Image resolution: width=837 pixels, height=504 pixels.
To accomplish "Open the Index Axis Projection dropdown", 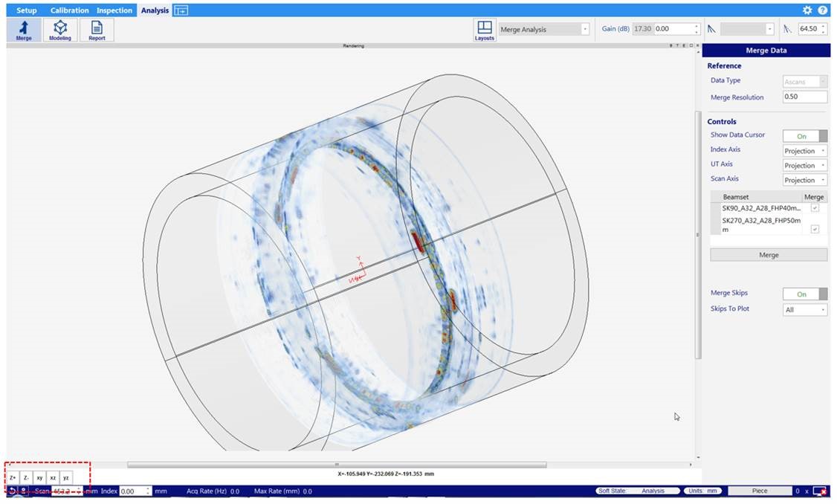I will coord(805,151).
